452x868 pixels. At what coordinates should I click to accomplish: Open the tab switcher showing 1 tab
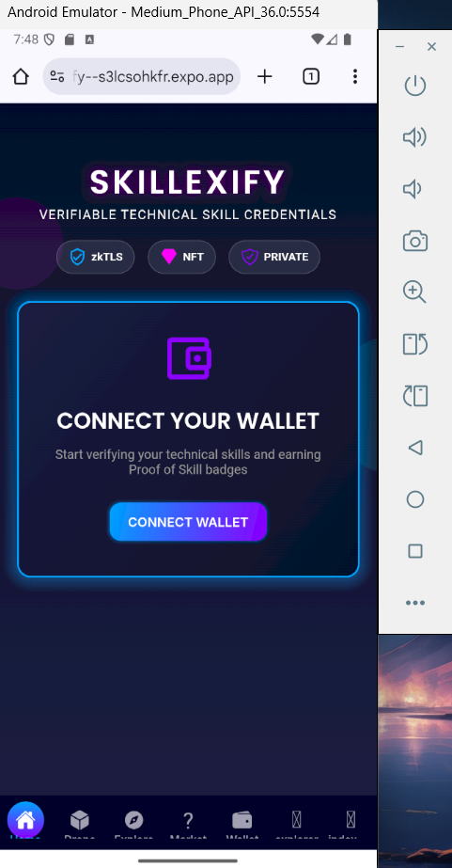(311, 76)
